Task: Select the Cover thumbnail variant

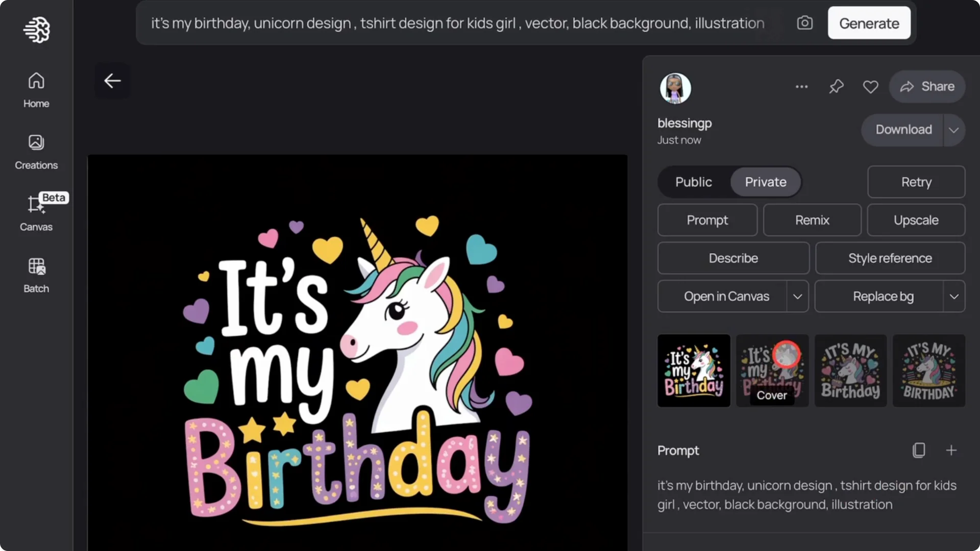Action: pos(772,370)
